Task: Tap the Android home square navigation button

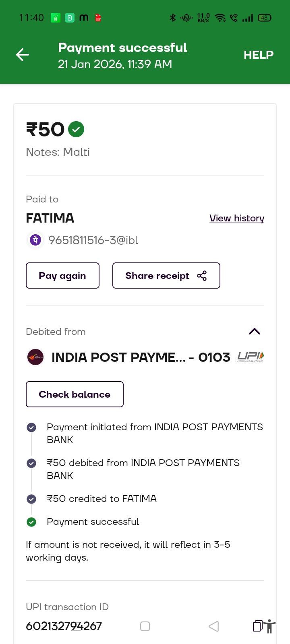Action: click(145, 626)
